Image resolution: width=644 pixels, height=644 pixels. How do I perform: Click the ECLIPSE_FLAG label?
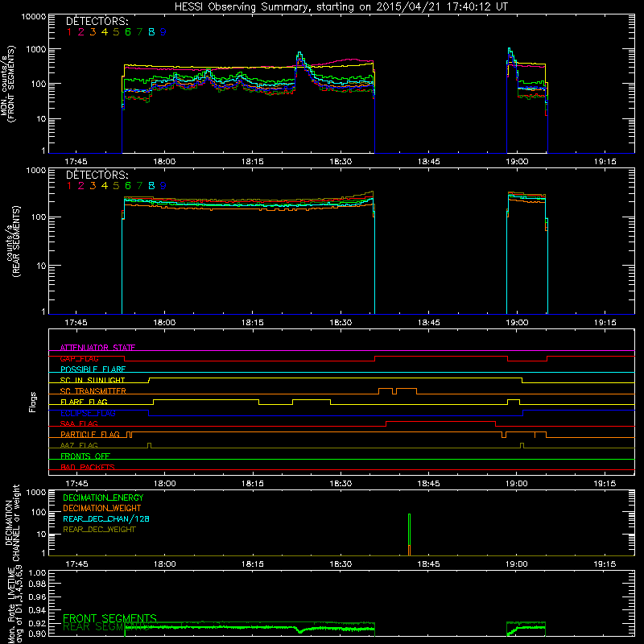[88, 413]
